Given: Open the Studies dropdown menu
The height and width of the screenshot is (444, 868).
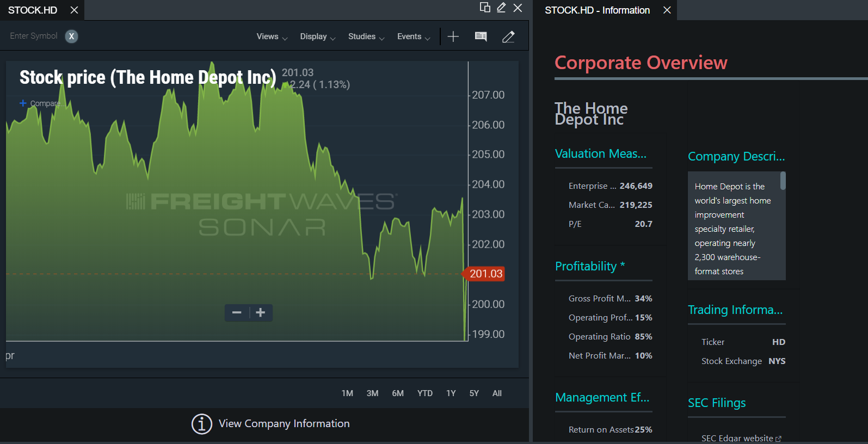Looking at the screenshot, I should click(x=366, y=36).
